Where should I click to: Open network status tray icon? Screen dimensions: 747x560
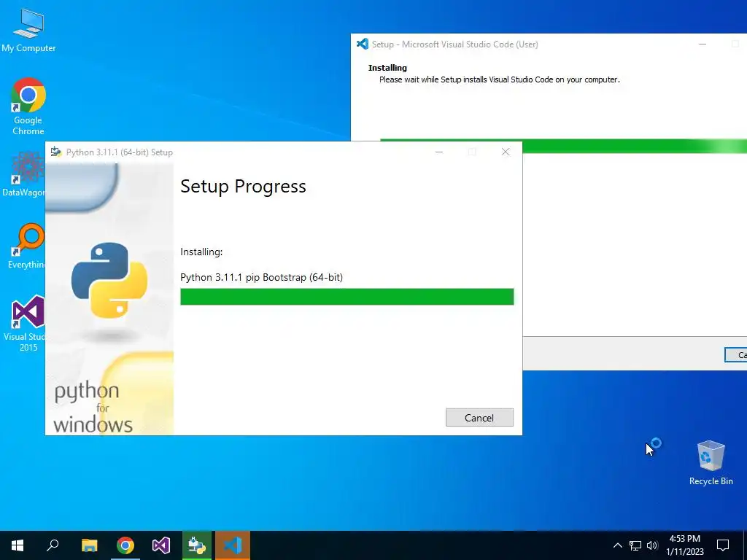(x=635, y=545)
